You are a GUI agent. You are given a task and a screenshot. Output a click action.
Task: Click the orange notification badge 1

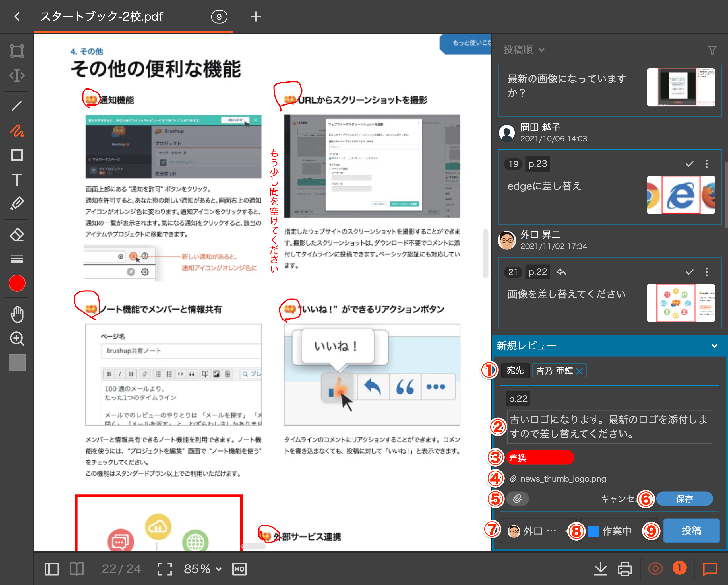[679, 568]
